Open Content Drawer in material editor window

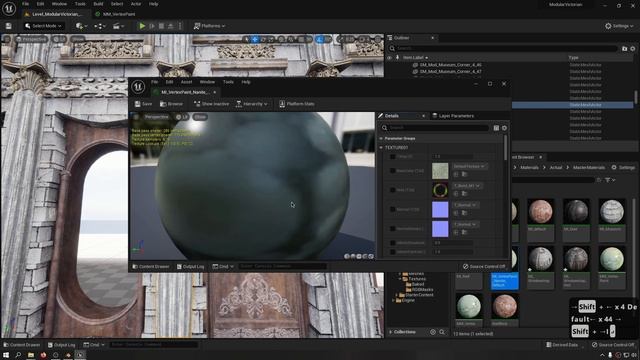(151, 267)
